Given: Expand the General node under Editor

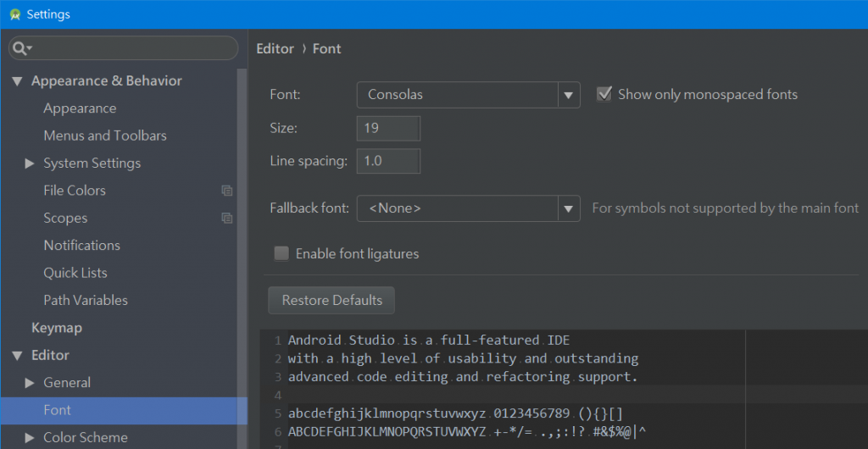Looking at the screenshot, I should click(x=30, y=383).
